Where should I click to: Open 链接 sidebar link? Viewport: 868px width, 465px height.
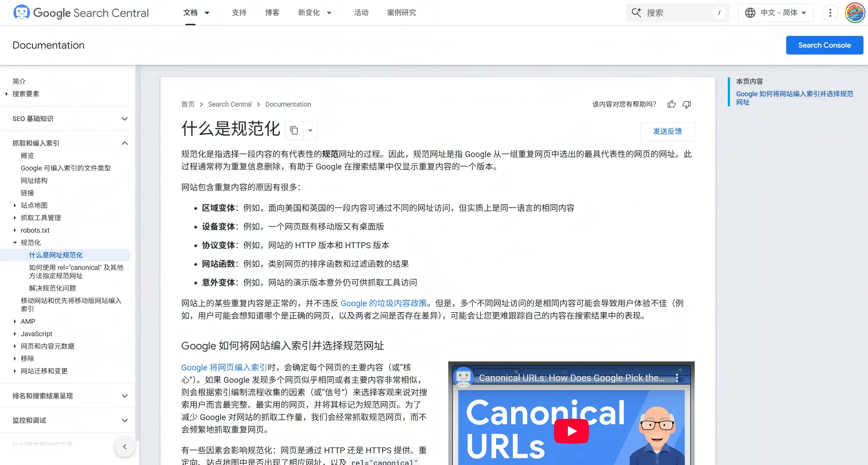click(27, 193)
